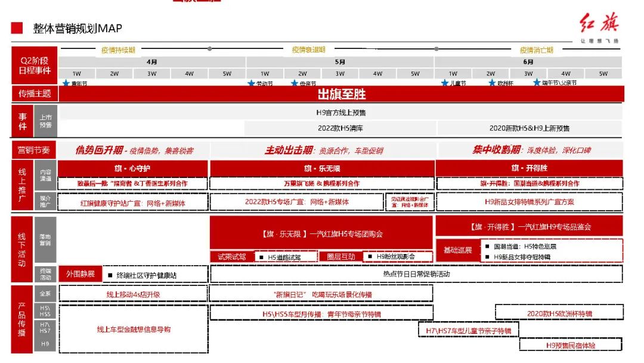Screen dimensions: 644x363
Task: Click the 红旗 logo in the corner
Action: 599,27
